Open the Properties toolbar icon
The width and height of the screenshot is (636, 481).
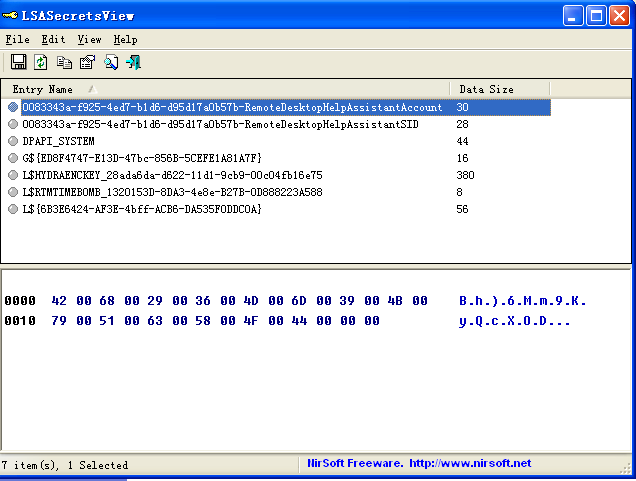[x=87, y=62]
